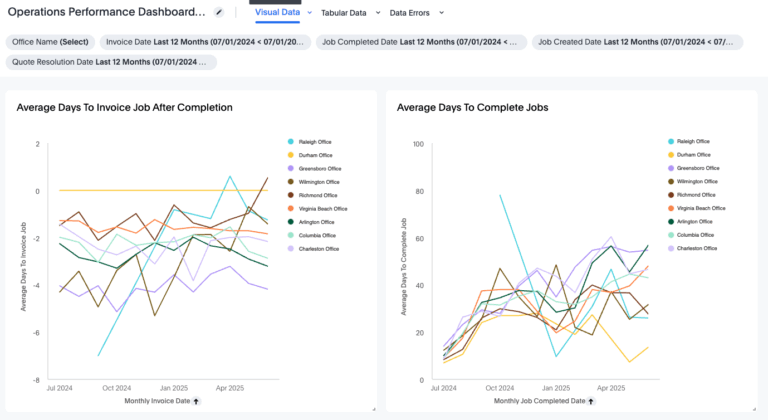Click sort arrow beside Monthly Job Completed Date
The height and width of the screenshot is (420, 768).
[x=595, y=401]
